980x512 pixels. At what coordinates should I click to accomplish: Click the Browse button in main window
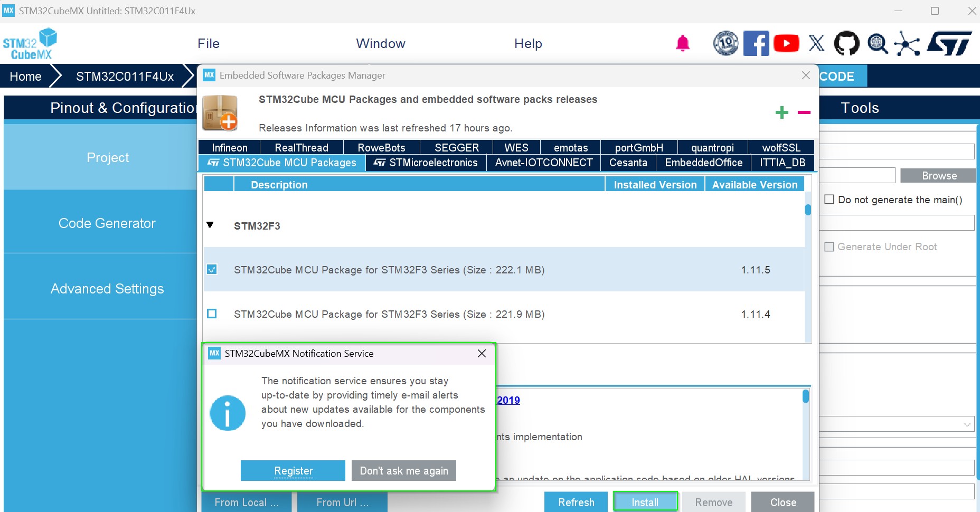[939, 176]
